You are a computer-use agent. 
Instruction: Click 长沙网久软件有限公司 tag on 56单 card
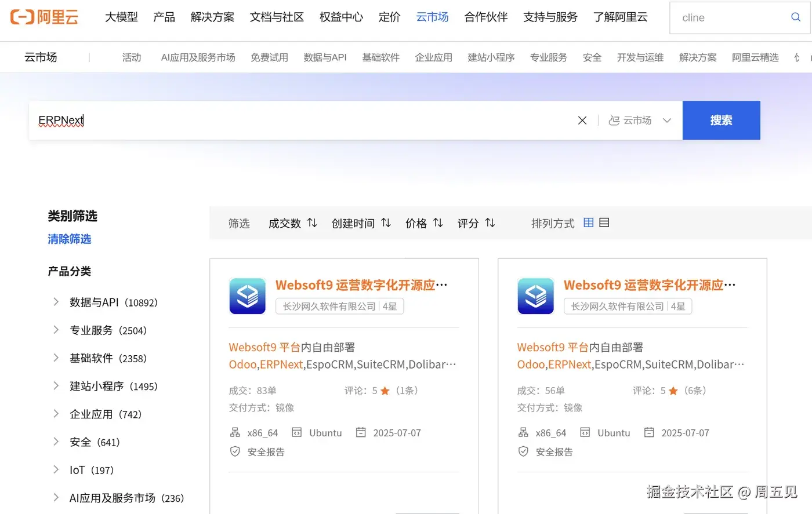coord(628,306)
